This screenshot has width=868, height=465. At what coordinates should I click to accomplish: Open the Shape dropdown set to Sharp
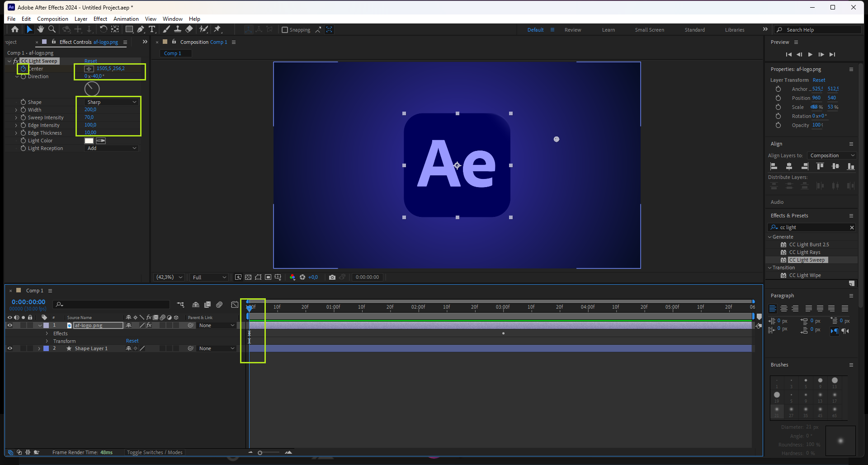[111, 102]
